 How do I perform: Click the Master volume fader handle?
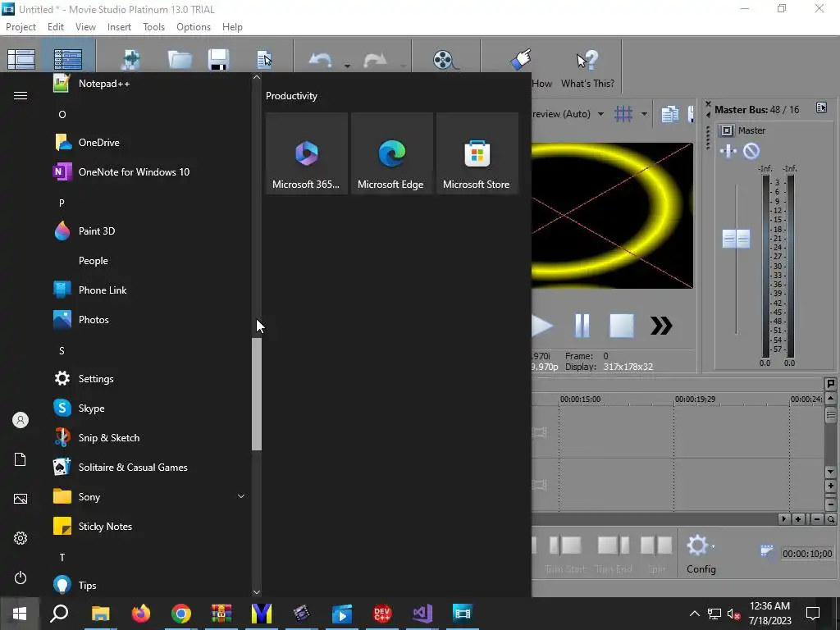[x=736, y=239]
